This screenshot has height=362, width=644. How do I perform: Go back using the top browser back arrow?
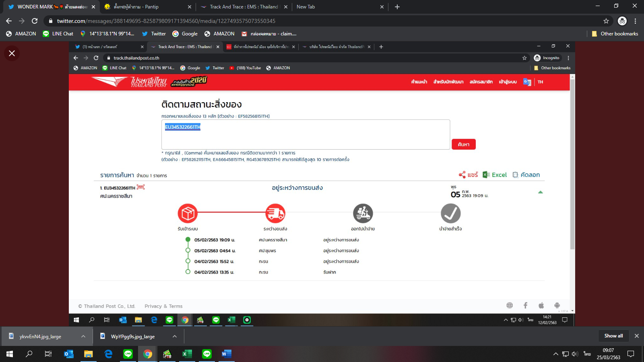tap(9, 21)
